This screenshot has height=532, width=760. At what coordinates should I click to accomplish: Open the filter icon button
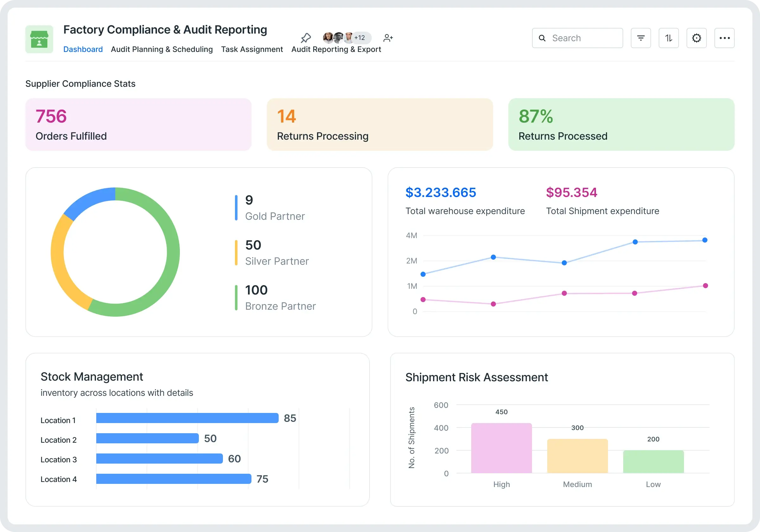pos(641,38)
